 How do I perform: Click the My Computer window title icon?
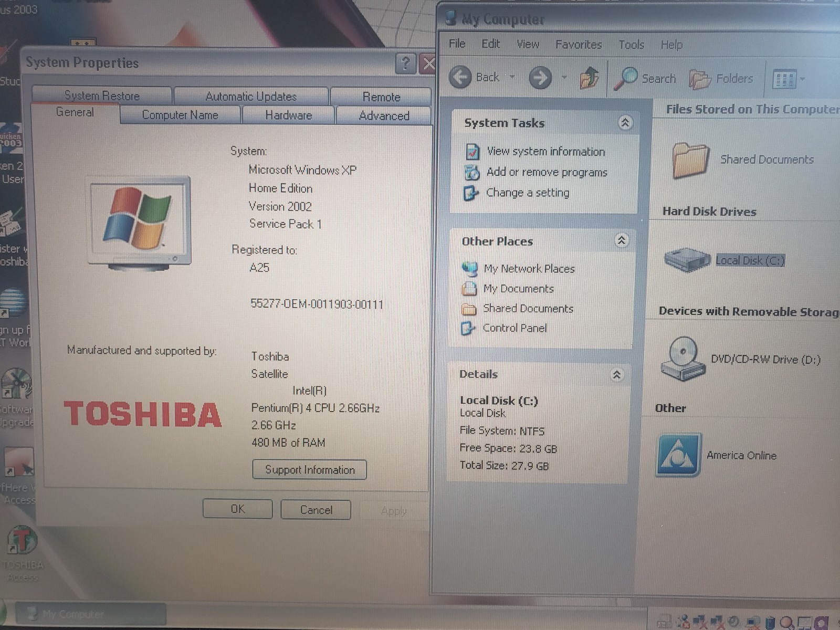pos(450,18)
